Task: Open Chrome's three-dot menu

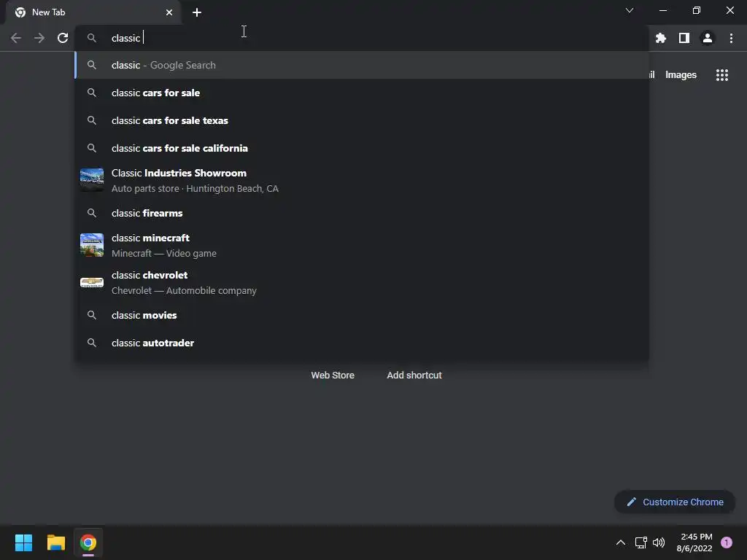Action: click(x=731, y=38)
